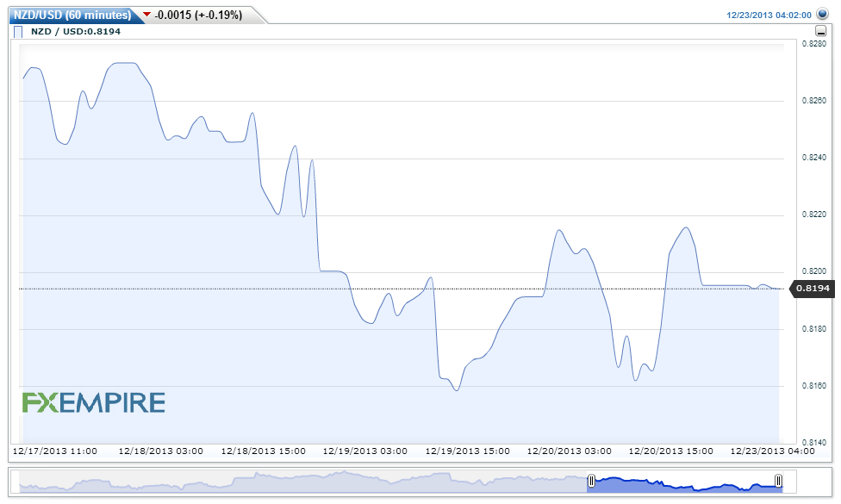Click the -0.0015 (+-0.19%) change value
The image size is (841, 504).
198,15
